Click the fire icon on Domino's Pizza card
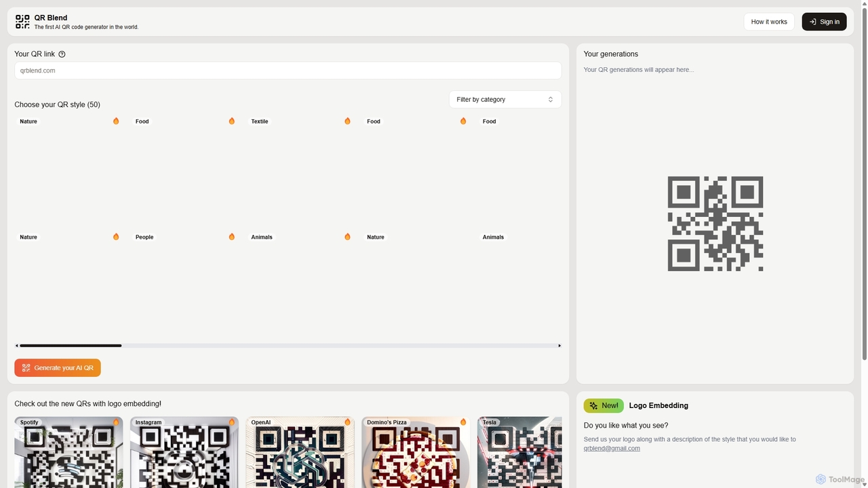This screenshot has height=488, width=868. 463,422
